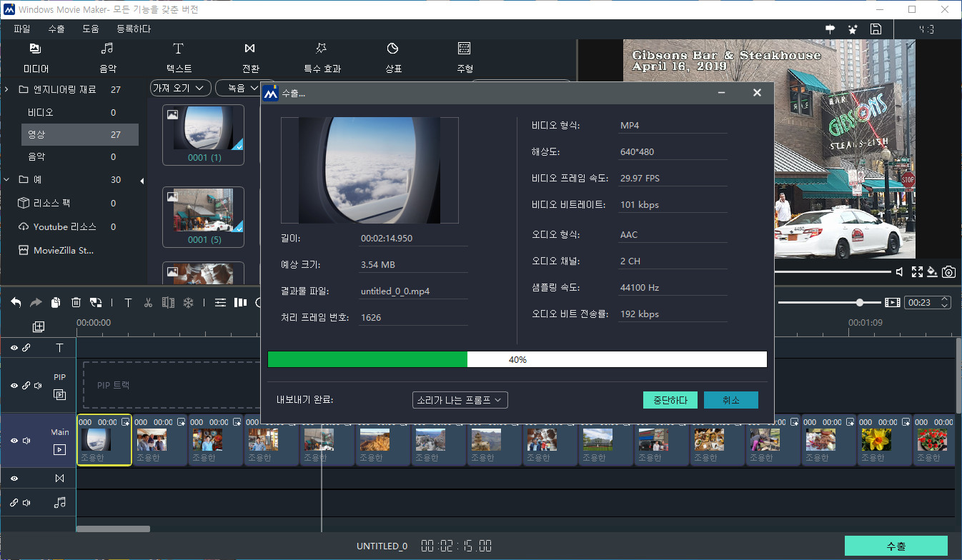Click the signpost icon in top bar
This screenshot has width=962, height=560.
coord(830,29)
